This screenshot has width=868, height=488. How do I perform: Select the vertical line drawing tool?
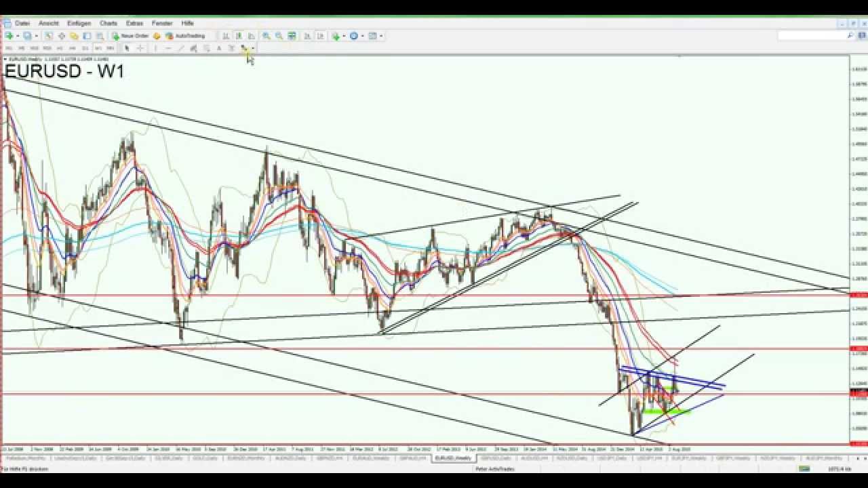click(155, 48)
